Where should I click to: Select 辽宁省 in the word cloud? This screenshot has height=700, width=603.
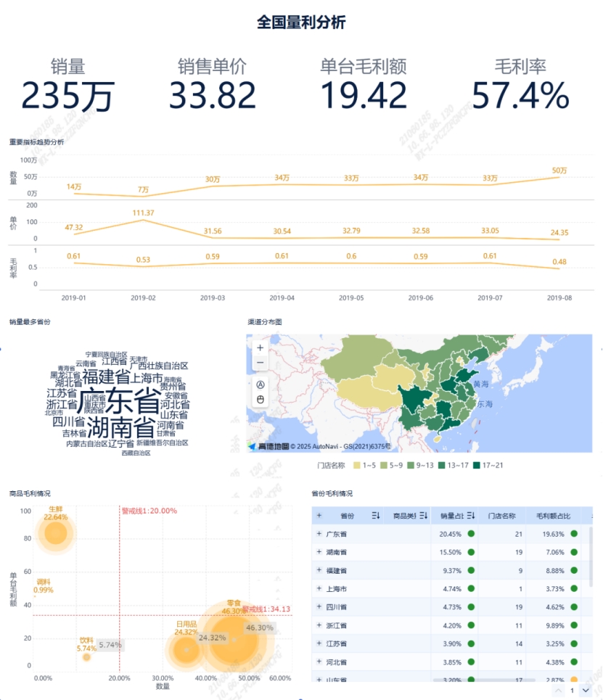coord(121,444)
